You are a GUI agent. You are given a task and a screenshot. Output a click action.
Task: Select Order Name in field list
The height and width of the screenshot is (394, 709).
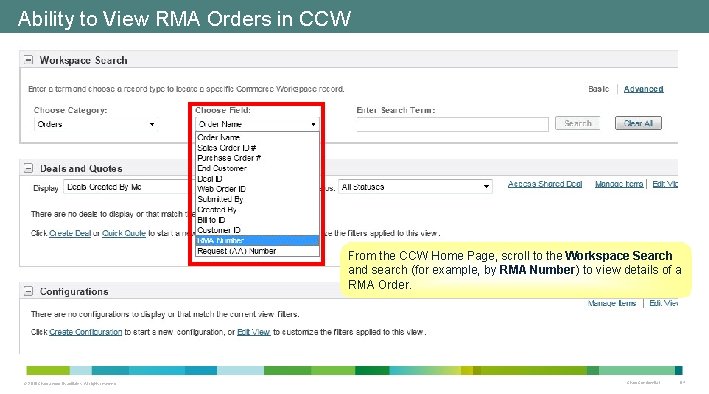[257, 137]
